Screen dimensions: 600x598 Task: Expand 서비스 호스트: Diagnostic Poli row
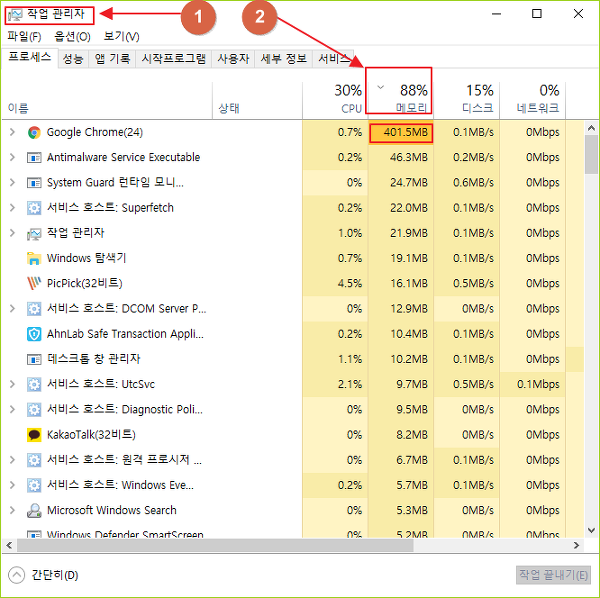tap(12, 409)
